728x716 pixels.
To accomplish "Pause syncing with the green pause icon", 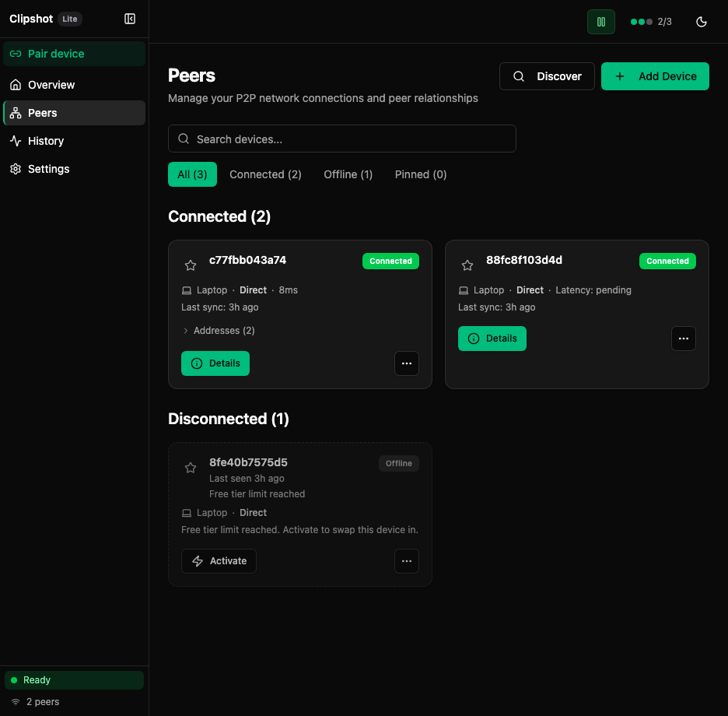I will 600,22.
